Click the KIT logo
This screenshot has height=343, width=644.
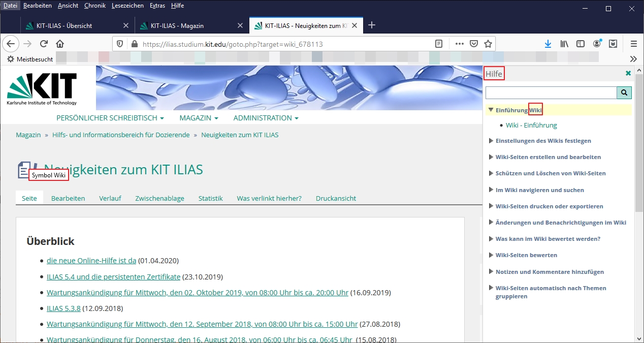point(42,88)
